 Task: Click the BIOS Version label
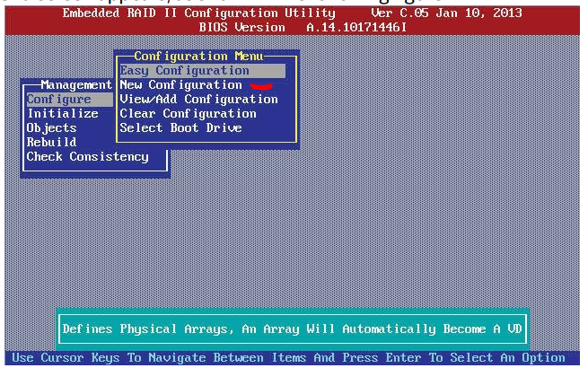click(241, 28)
